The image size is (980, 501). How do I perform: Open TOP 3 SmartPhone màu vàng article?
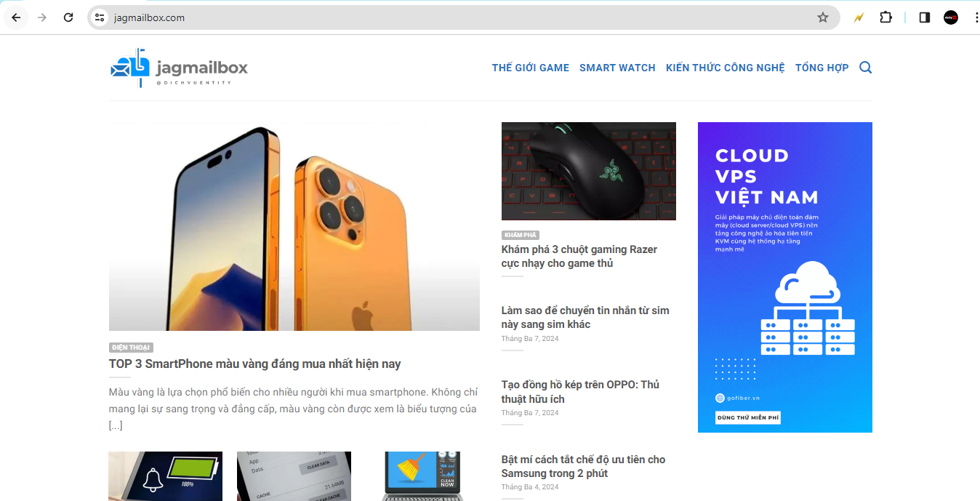click(255, 364)
